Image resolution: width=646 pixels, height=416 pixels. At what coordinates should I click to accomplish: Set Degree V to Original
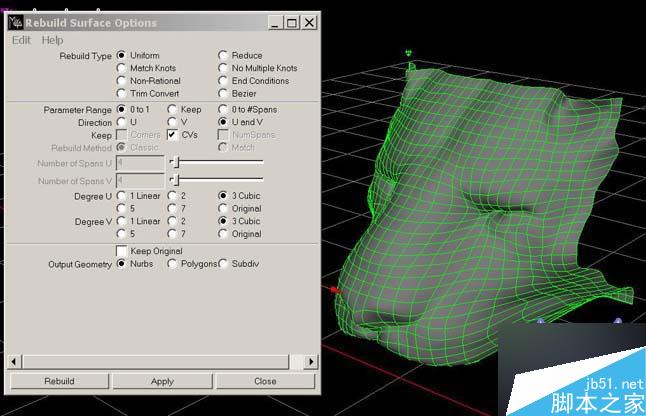pos(223,234)
